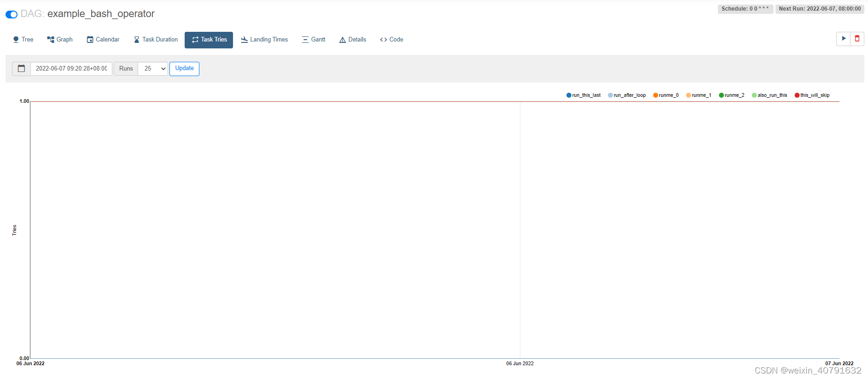Click the Next Run date badge
868x379 pixels.
(820, 9)
